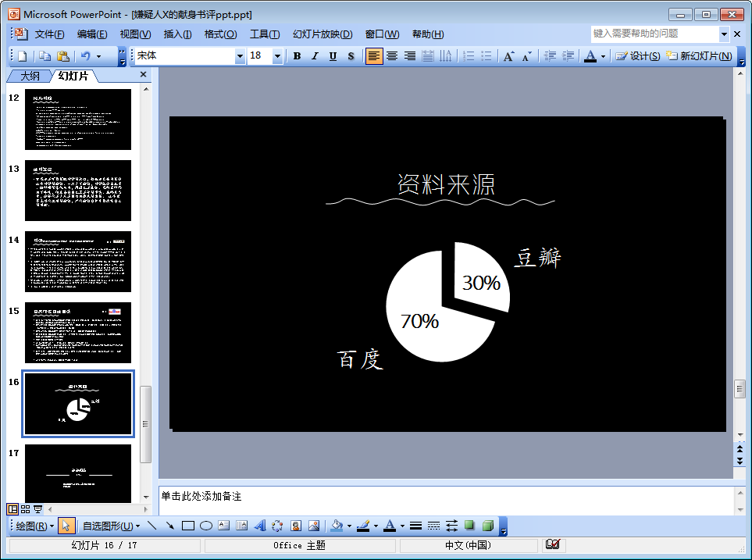Close the slides thumbnail pane
The height and width of the screenshot is (560, 752).
[x=143, y=74]
